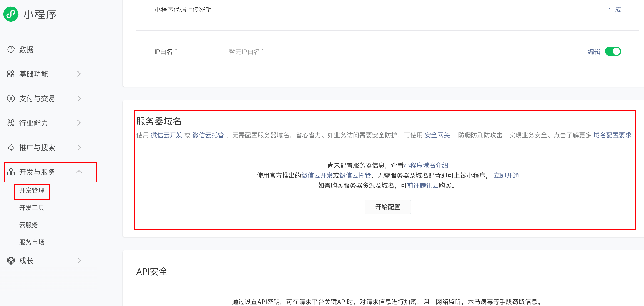Viewport: 644px width, 306px height.
Task: Click the 开发与服务 cubes icon
Action: pyautogui.click(x=11, y=172)
